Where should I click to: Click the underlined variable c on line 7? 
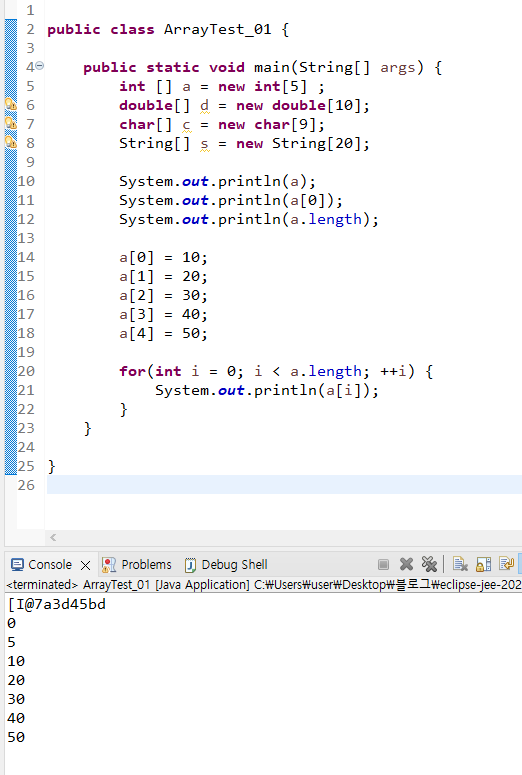coord(186,125)
